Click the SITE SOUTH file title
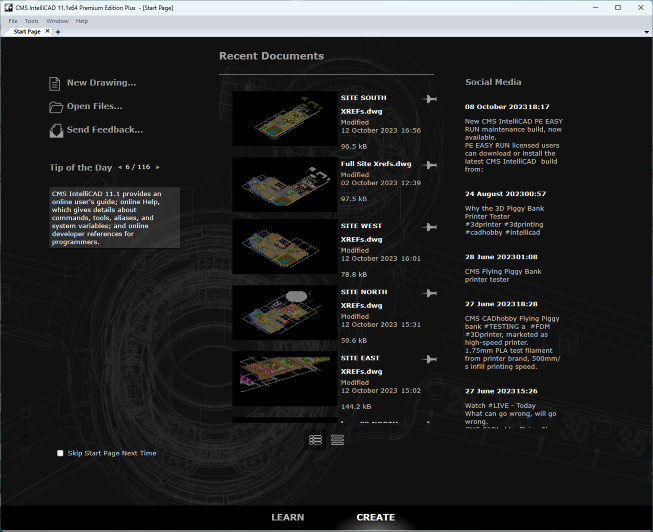This screenshot has height=532, width=653. pyautogui.click(x=364, y=98)
